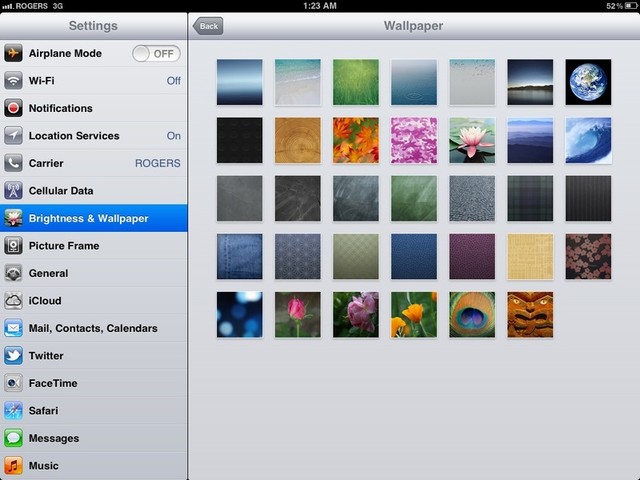Pick the purple dotted pattern wallpaper

click(x=472, y=256)
